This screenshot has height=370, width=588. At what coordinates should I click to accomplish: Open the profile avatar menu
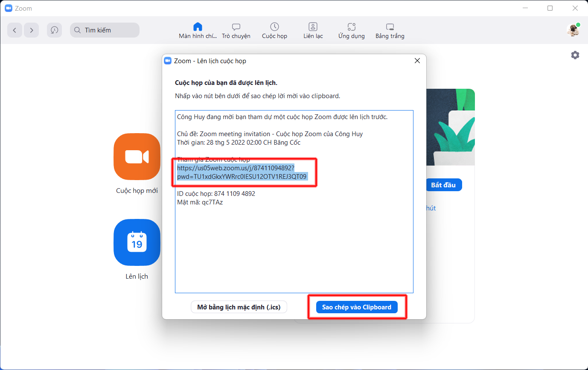[x=573, y=30]
